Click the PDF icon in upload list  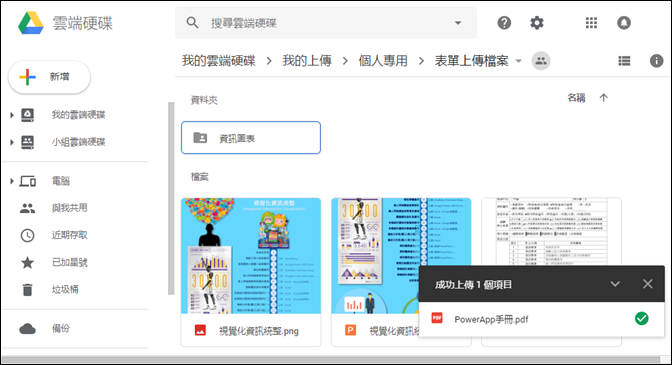tap(437, 318)
